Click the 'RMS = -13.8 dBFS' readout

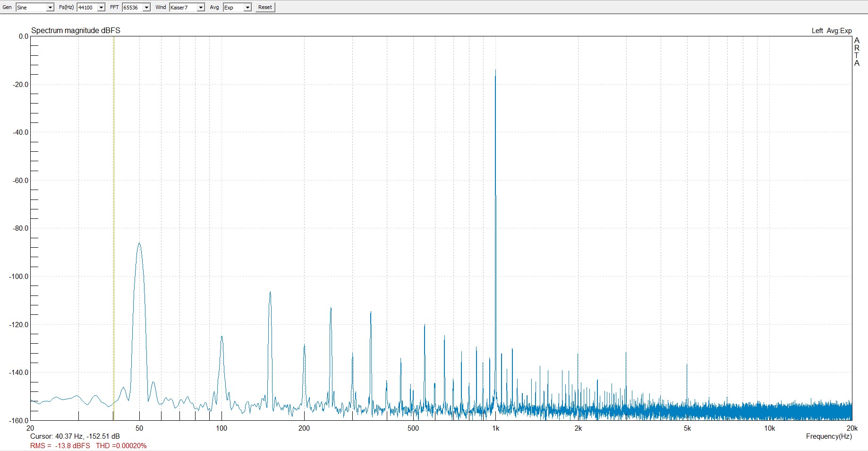click(60, 446)
